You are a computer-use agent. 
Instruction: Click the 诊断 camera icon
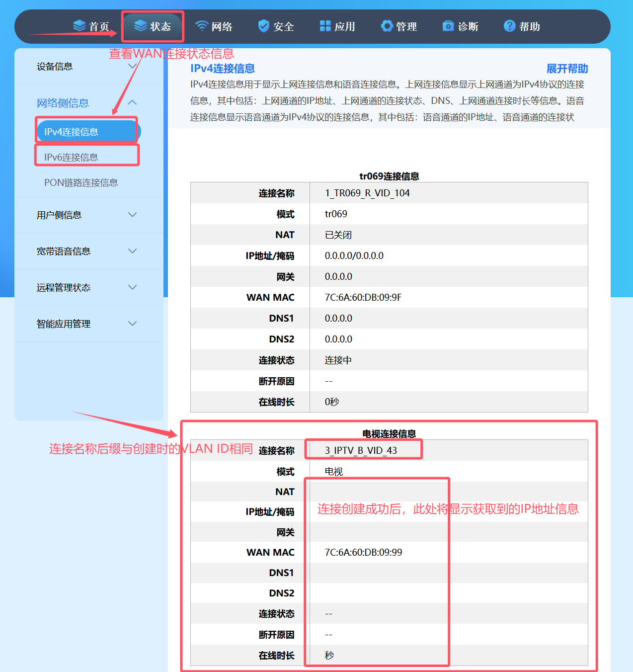pyautogui.click(x=448, y=26)
